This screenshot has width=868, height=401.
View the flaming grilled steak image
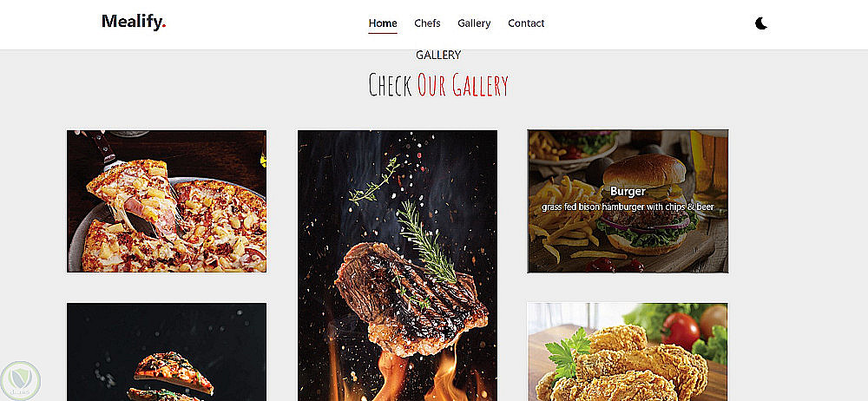(398, 266)
